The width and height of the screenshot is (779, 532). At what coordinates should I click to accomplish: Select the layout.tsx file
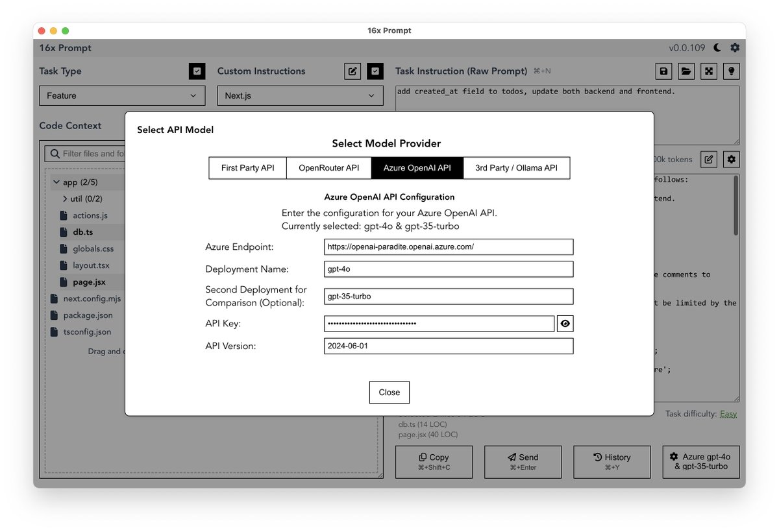point(92,265)
